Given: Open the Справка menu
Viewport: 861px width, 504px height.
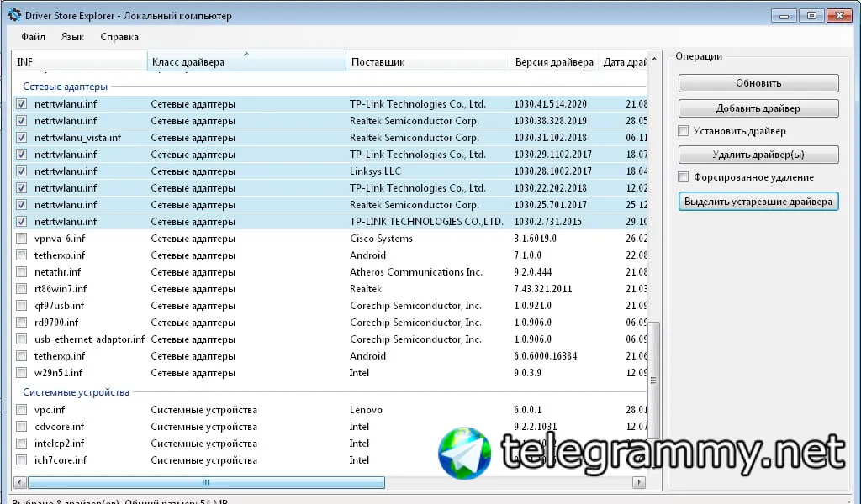Looking at the screenshot, I should pyautogui.click(x=119, y=37).
